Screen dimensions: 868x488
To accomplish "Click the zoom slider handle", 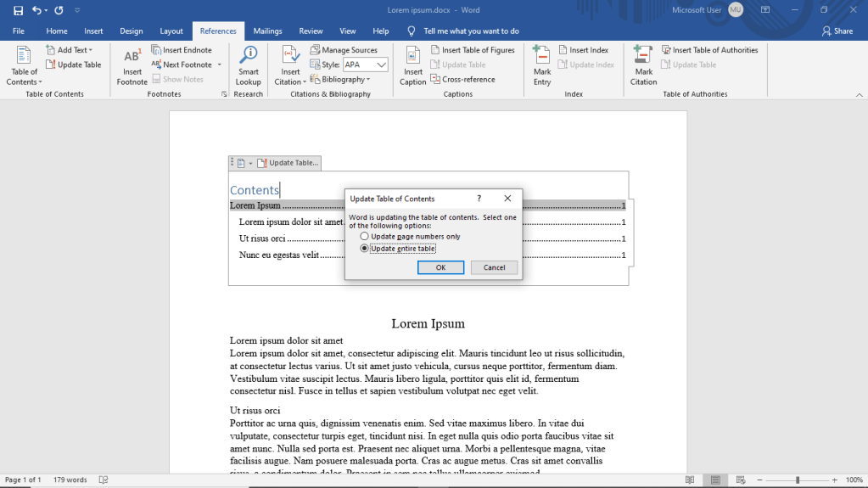I will (797, 480).
